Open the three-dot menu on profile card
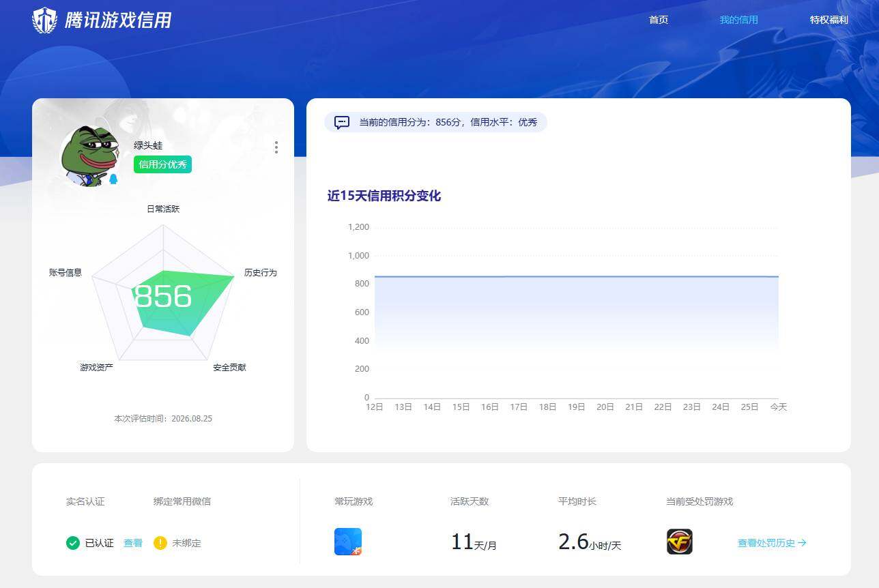The width and height of the screenshot is (879, 588). (276, 147)
